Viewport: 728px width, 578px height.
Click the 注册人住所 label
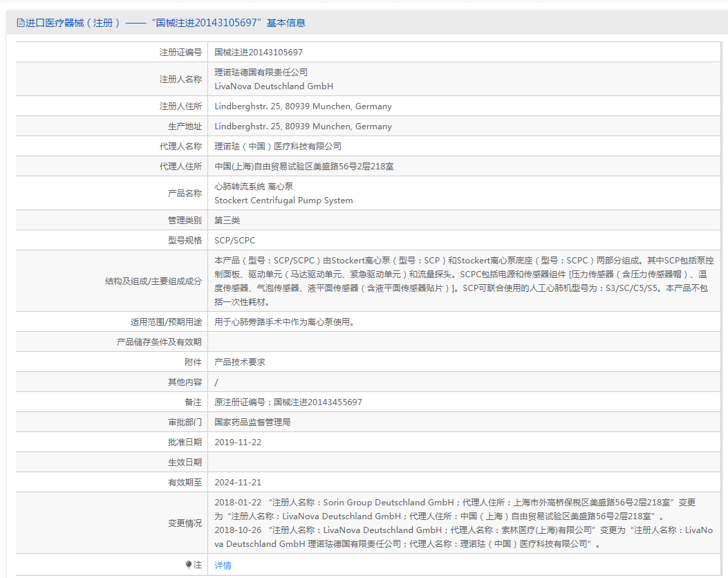coord(180,106)
